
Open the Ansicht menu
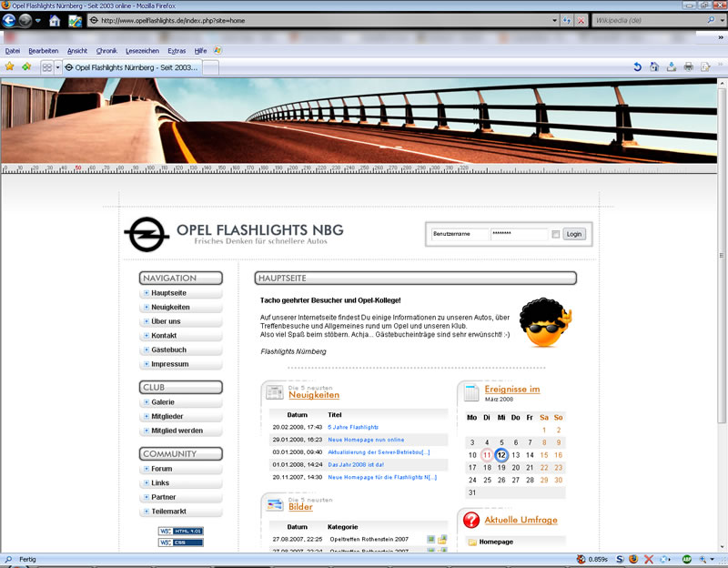pyautogui.click(x=77, y=51)
